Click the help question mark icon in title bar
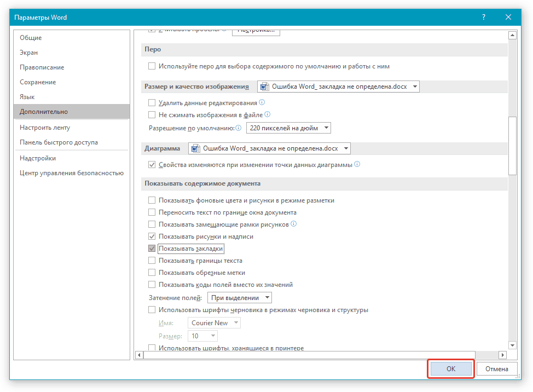 [x=483, y=18]
